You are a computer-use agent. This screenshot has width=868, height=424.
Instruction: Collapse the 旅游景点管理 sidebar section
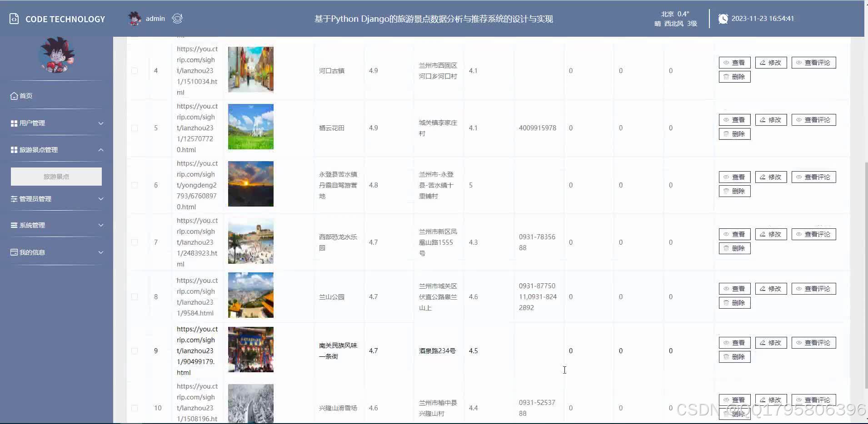(x=55, y=149)
